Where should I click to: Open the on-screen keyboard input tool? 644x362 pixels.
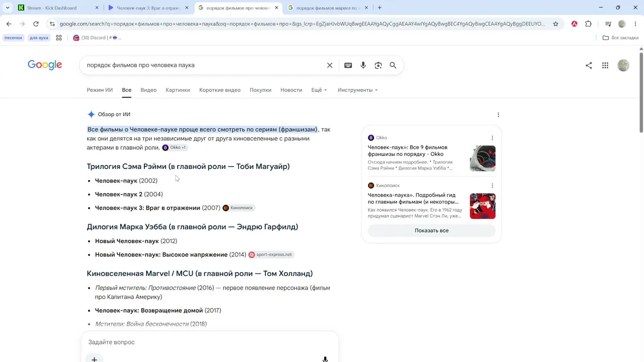[348, 65]
